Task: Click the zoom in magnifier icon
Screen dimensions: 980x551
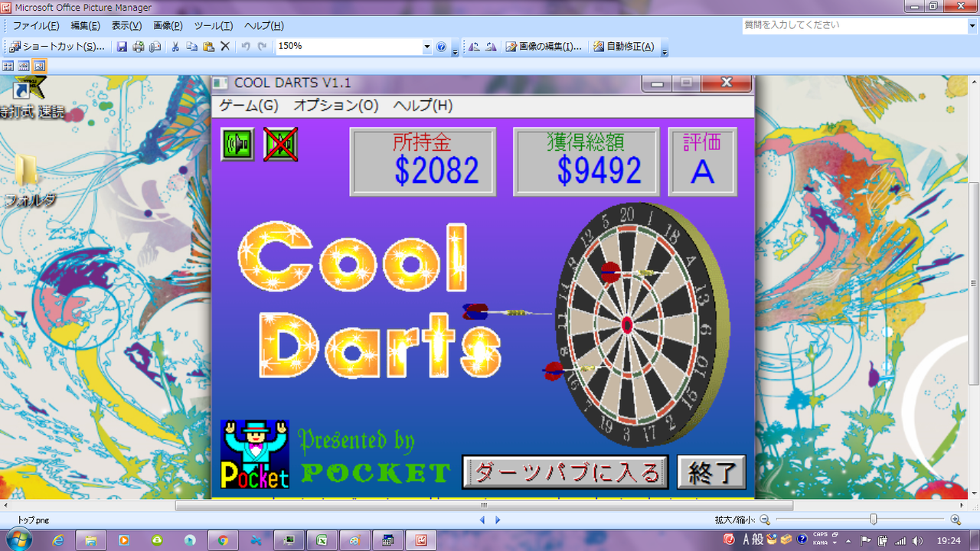Action: click(x=955, y=520)
